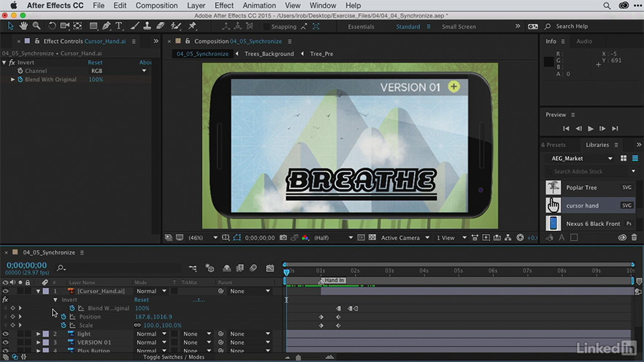Open the Composition menu

[x=157, y=6]
